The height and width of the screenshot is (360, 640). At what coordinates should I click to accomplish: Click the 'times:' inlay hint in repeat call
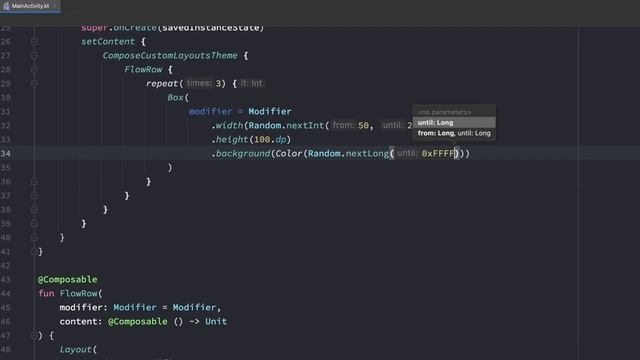199,83
